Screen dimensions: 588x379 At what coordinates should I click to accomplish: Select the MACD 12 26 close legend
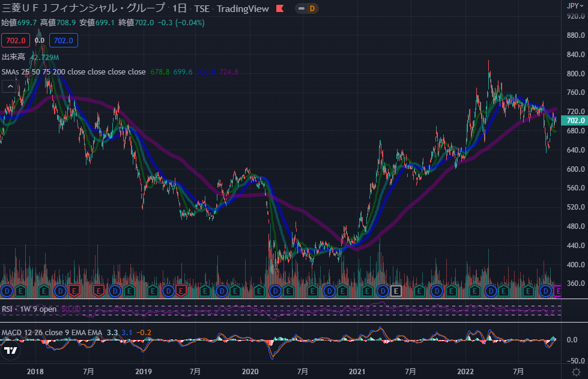(52, 333)
